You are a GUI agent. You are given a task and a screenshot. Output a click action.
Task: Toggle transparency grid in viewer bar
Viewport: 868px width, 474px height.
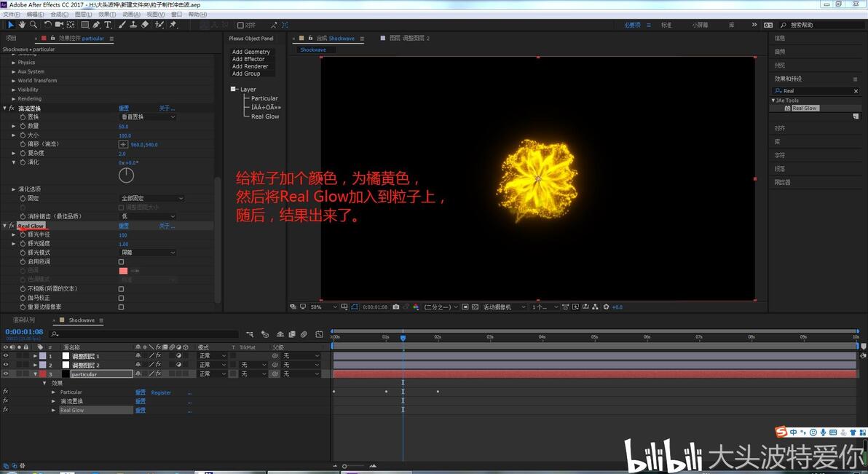475,307
